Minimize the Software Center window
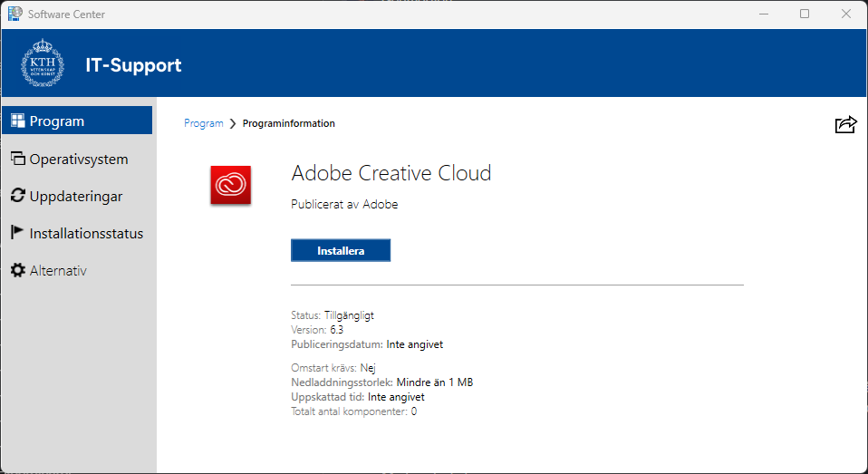Image resolution: width=868 pixels, height=474 pixels. 764,14
